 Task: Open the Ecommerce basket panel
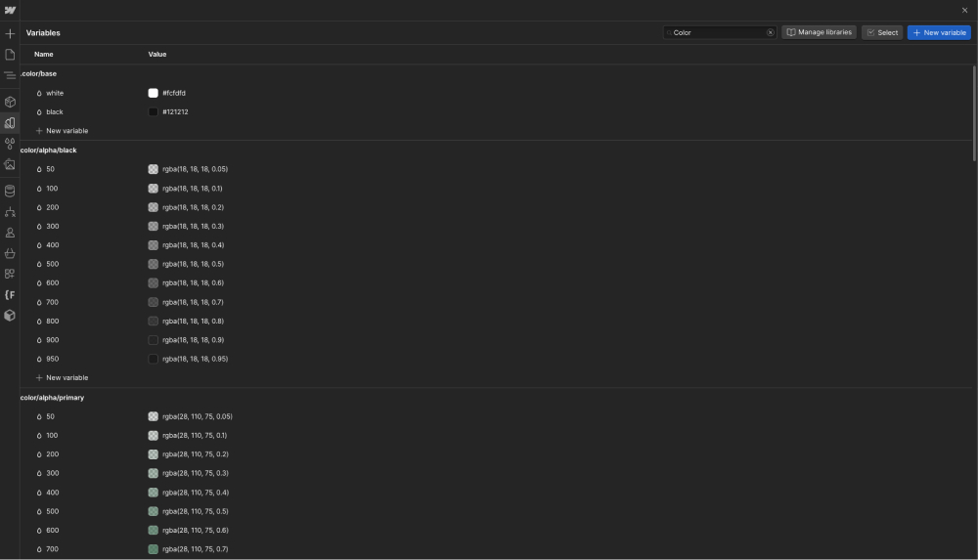(x=10, y=253)
